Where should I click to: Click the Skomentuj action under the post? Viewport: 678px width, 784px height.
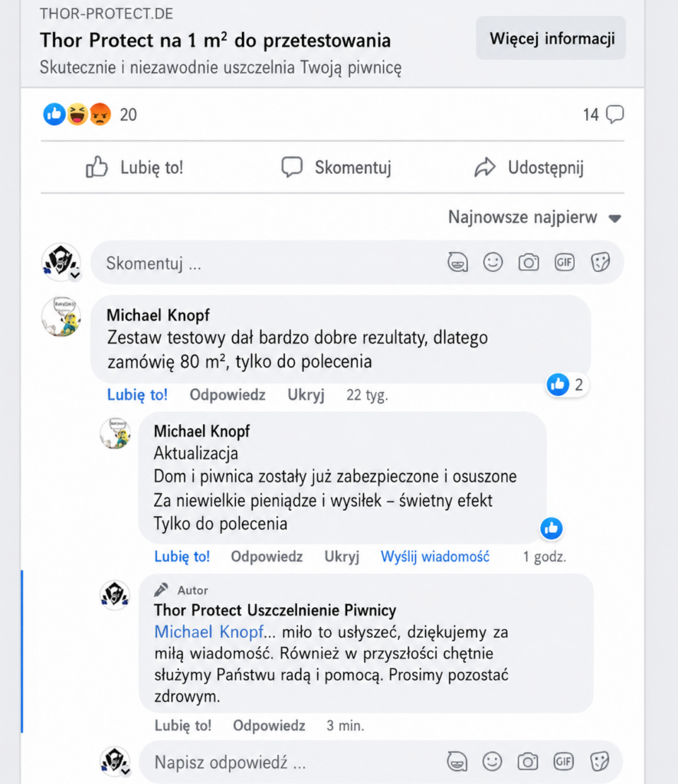pos(336,167)
